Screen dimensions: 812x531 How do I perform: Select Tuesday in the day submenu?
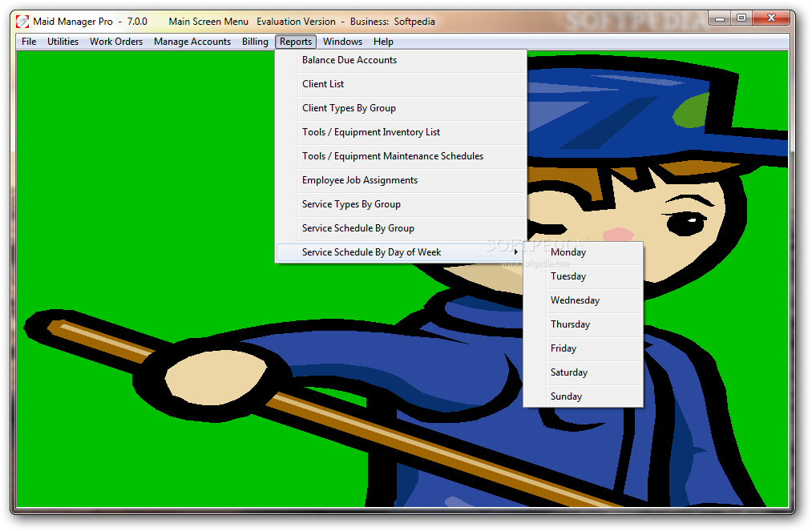(x=583, y=276)
